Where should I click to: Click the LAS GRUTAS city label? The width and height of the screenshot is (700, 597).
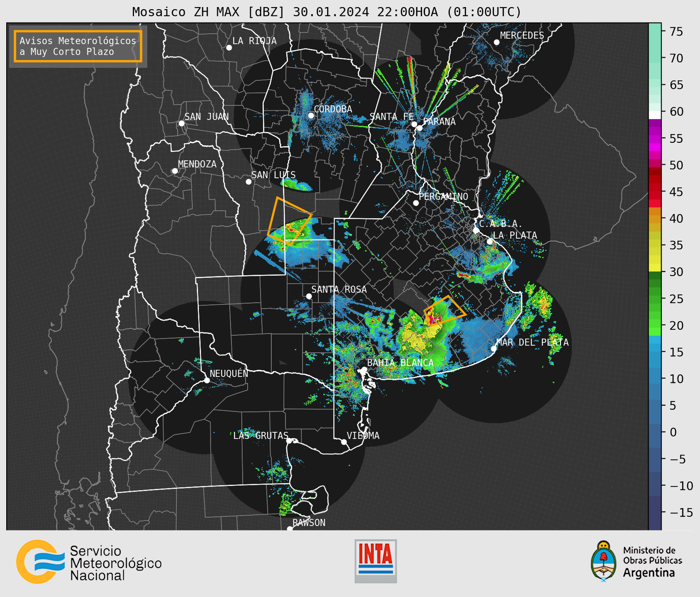pos(261,436)
